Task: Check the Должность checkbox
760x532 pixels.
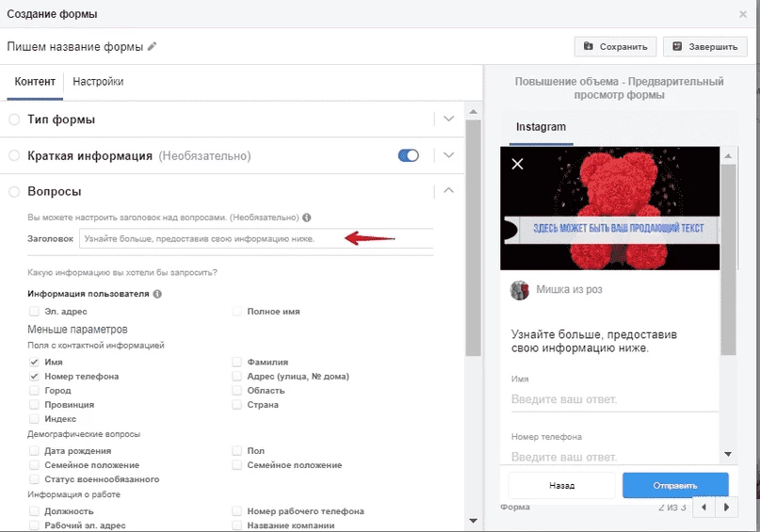Action: (34, 510)
